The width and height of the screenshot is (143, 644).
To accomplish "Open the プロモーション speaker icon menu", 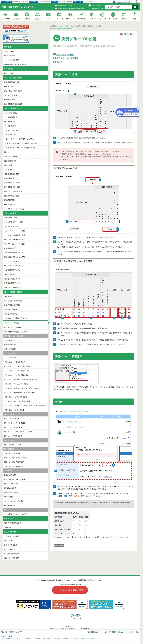I will pos(70,16).
